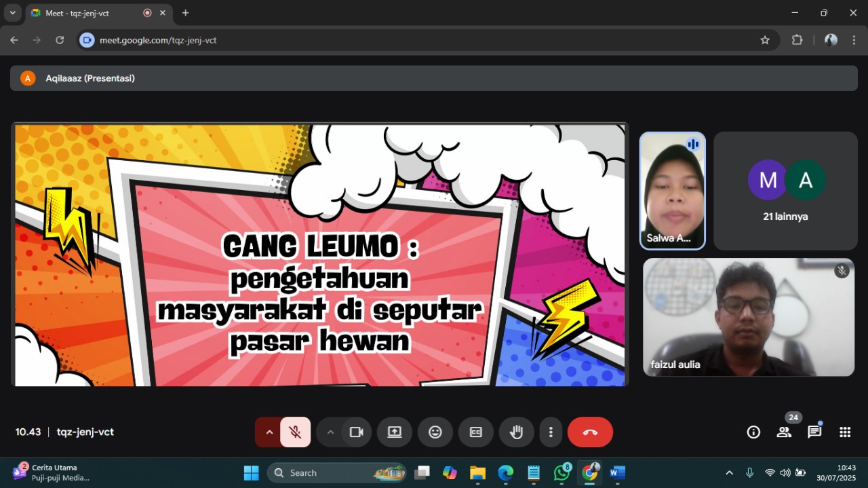Open meeting details info icon
Screen dimensions: 868x488
(753, 432)
